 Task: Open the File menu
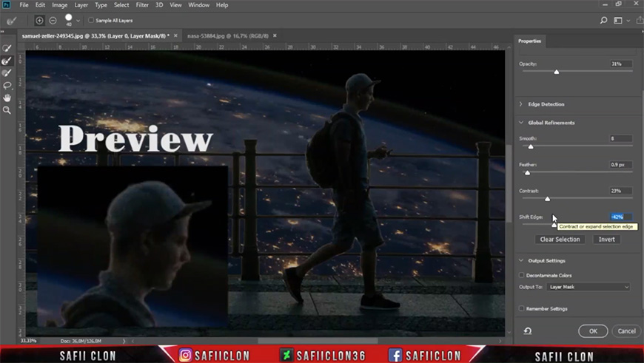[x=24, y=5]
